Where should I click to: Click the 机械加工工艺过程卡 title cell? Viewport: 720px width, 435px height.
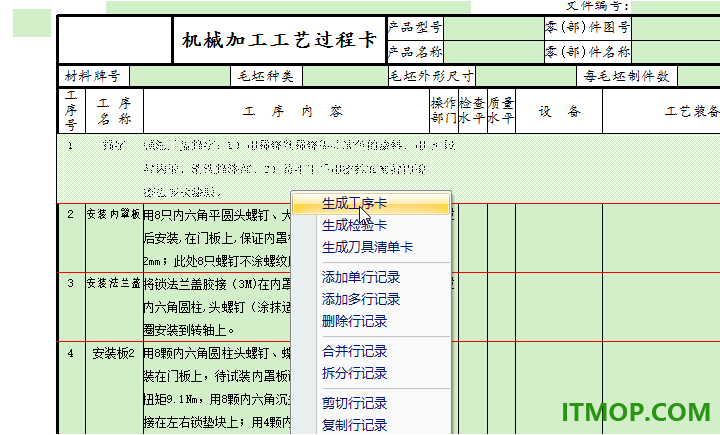(x=279, y=40)
